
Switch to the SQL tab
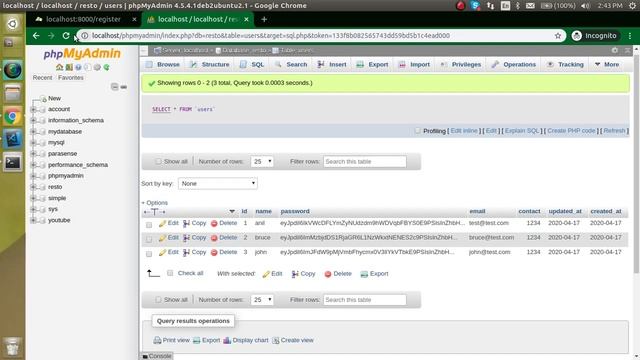[x=252, y=64]
